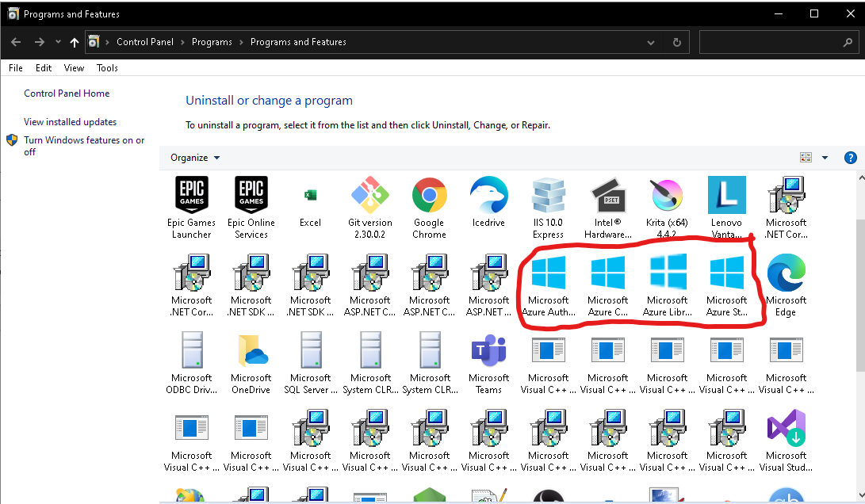Viewport: 865px width, 504px height.
Task: Open Control Panel Home link
Action: coord(67,94)
